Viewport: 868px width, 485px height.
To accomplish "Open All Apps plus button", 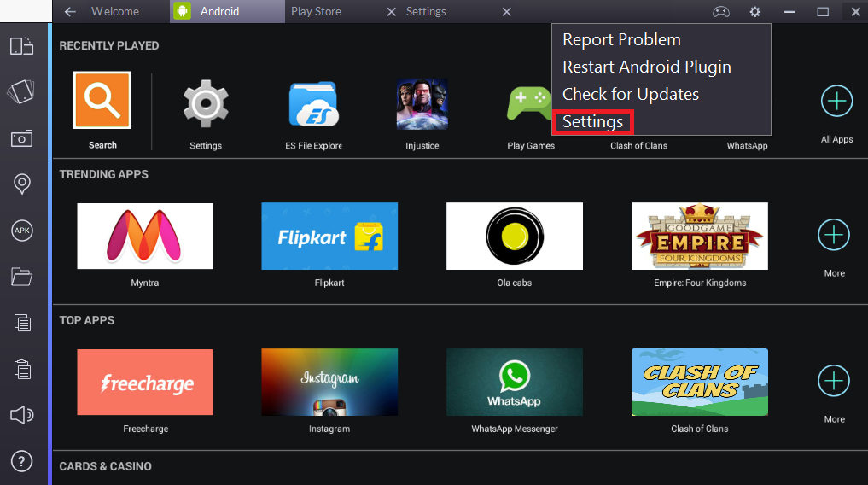I will pos(836,102).
